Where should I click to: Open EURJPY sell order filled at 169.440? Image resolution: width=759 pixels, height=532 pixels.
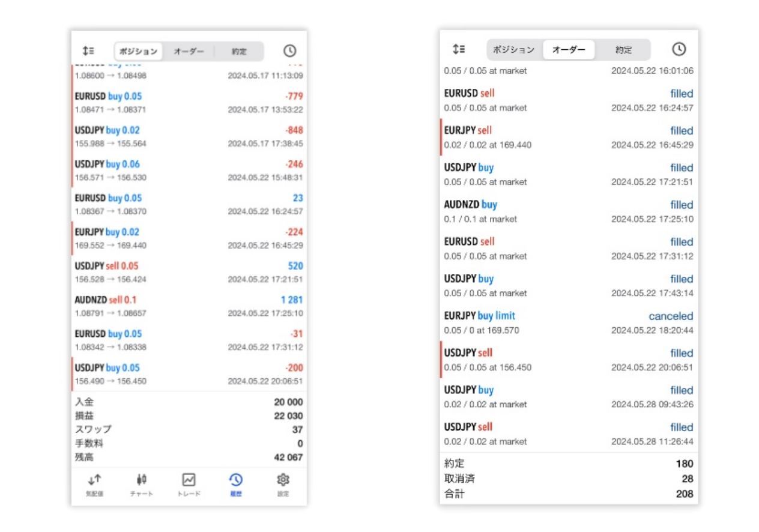[x=568, y=138]
